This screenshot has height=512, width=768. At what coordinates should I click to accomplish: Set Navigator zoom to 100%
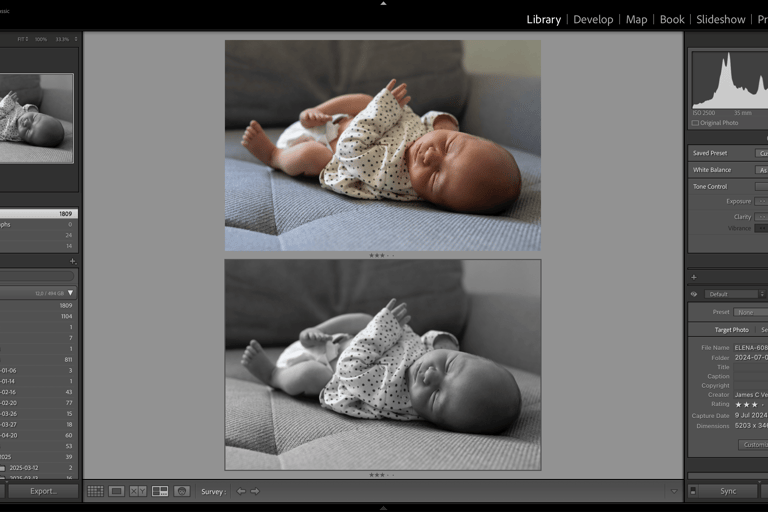click(41, 39)
